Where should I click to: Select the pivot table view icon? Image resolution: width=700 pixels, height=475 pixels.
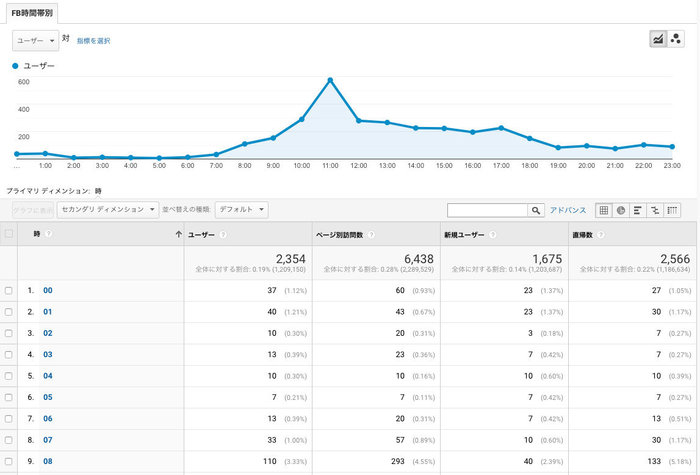tap(672, 210)
